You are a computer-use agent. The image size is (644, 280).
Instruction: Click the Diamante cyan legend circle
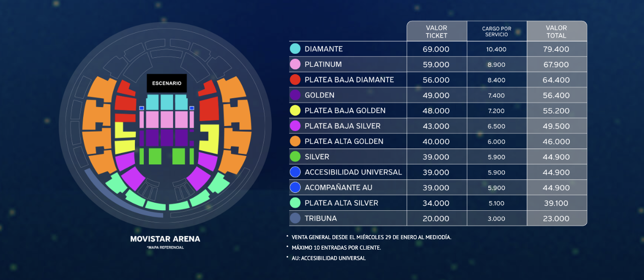(295, 49)
